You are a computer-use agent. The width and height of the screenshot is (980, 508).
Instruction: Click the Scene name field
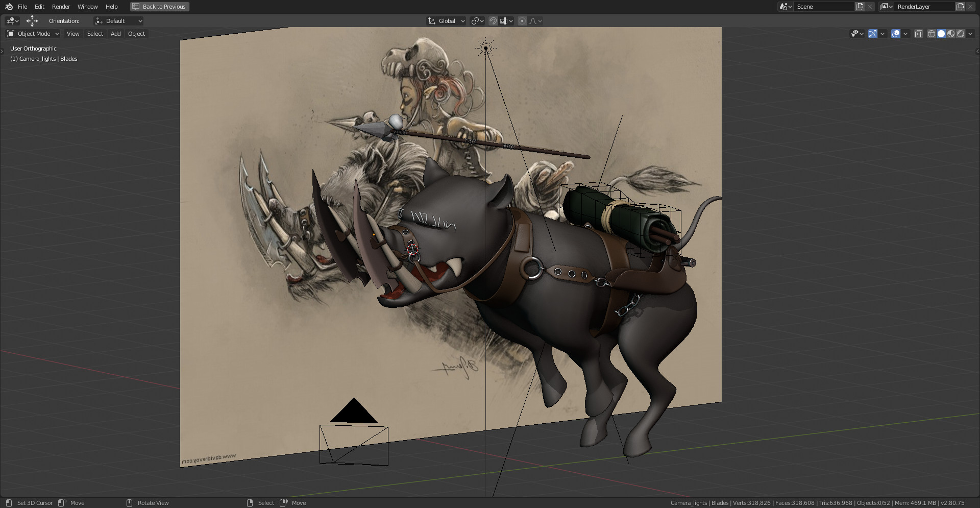pos(824,7)
